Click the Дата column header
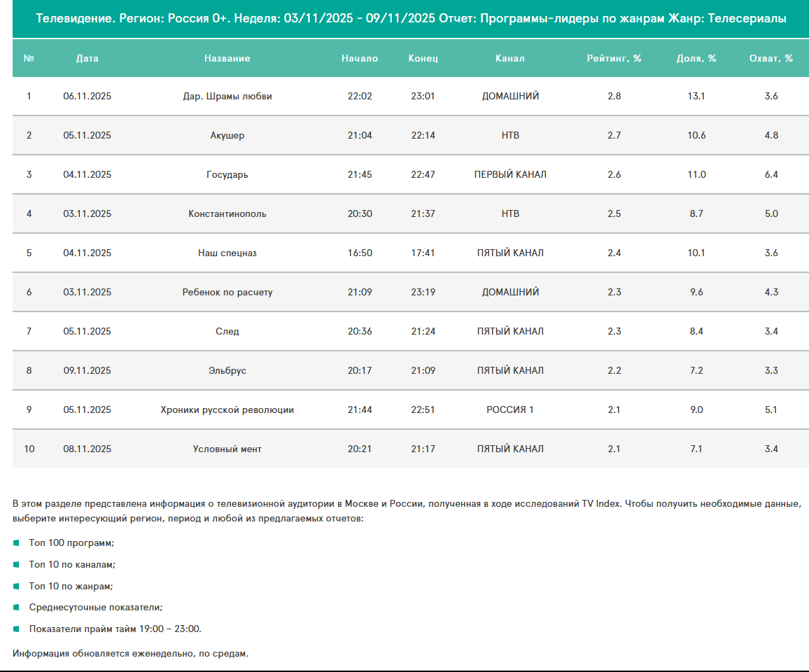 87,58
